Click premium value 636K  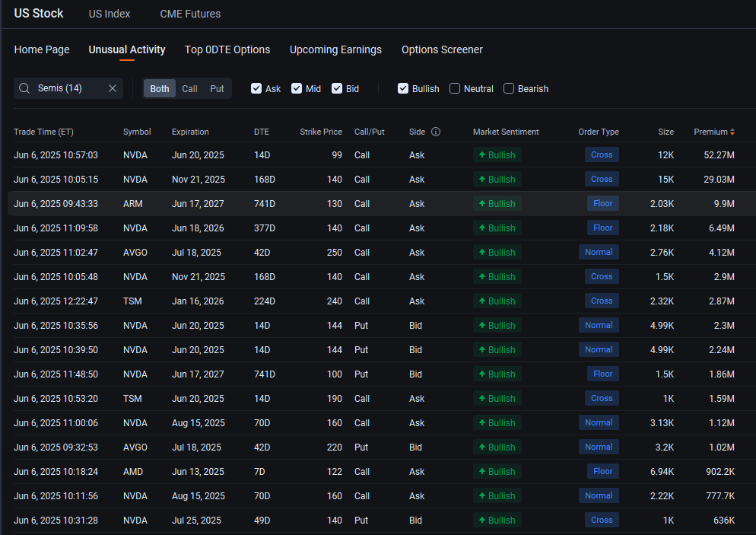pos(724,520)
